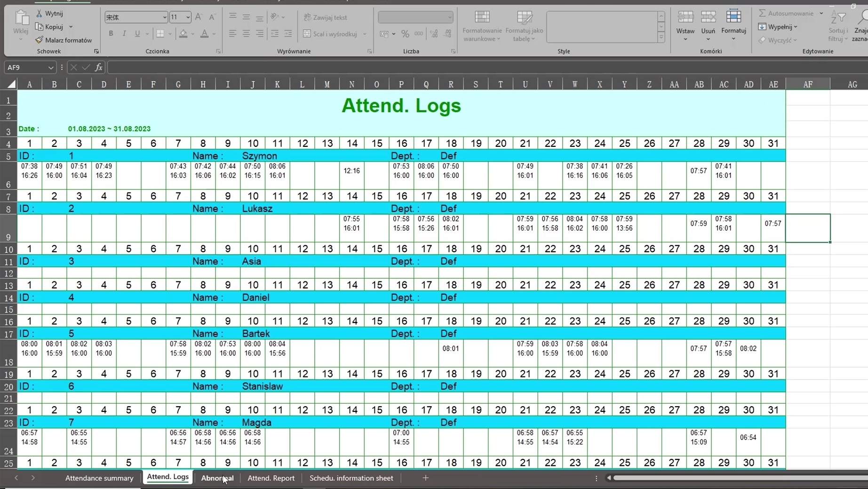Toggle underline formatting
The height and width of the screenshot is (489, 868).
click(137, 33)
